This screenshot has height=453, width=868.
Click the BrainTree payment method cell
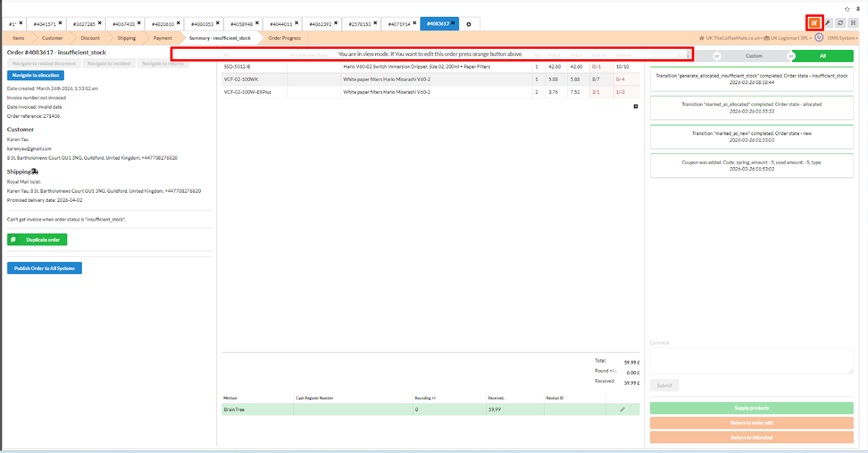point(258,410)
